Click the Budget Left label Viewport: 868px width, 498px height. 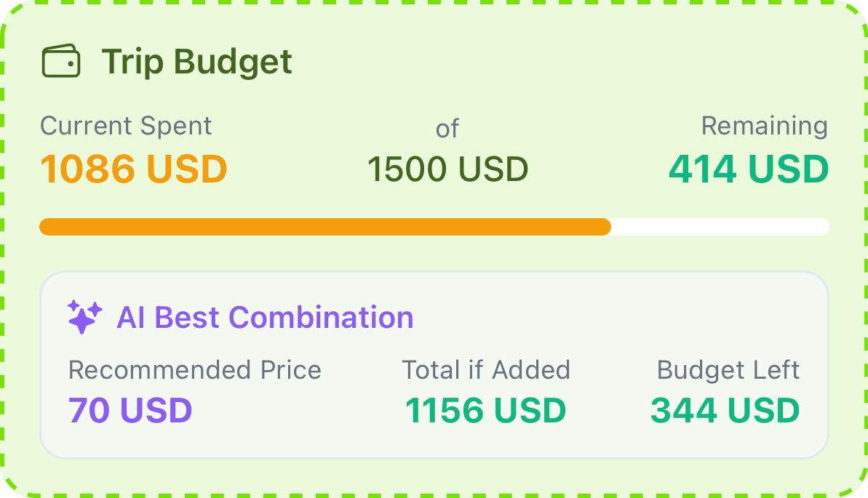[728, 369]
